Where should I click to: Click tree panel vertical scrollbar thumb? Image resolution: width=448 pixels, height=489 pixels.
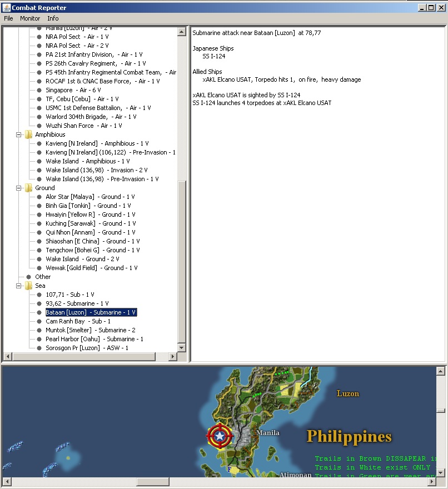pos(182,261)
